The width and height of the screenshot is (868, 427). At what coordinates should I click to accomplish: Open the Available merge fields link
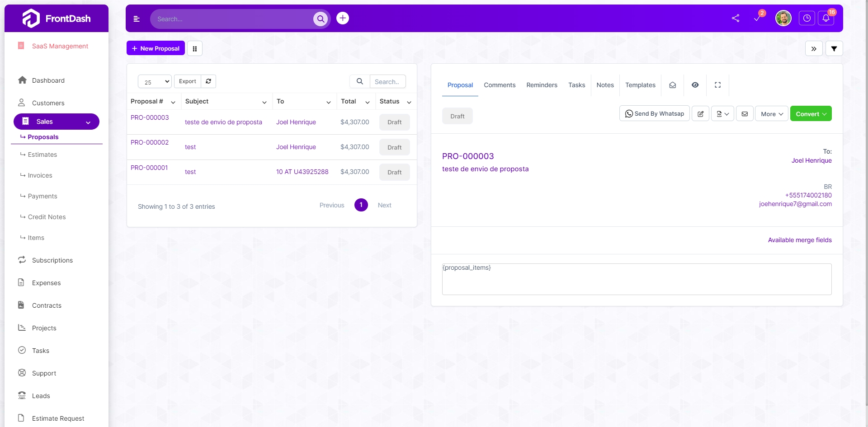(x=799, y=240)
